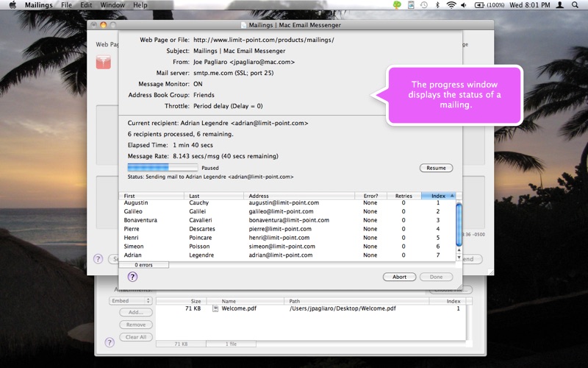588x368 pixels.
Task: Select the Henri Poincare row
Action: [287, 238]
